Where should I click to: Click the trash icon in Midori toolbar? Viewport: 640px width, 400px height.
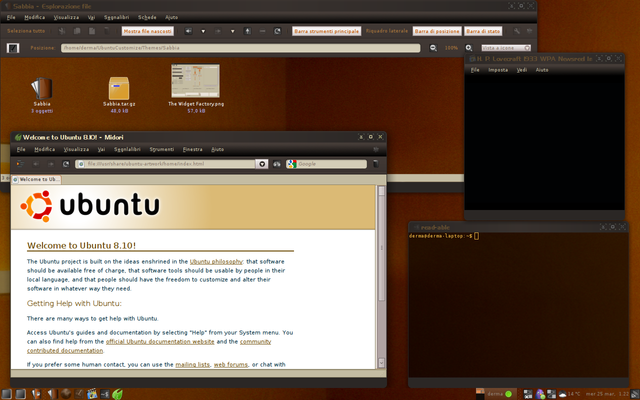pos(376,164)
